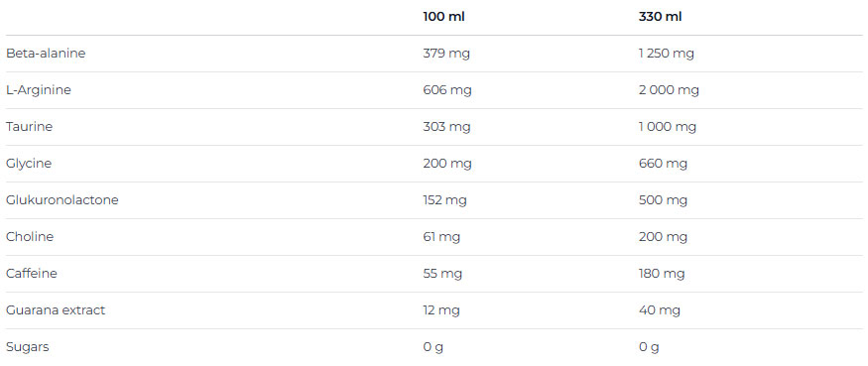Select the Beta-alanine row label
Screen dimensions: 868x366
(x=46, y=54)
